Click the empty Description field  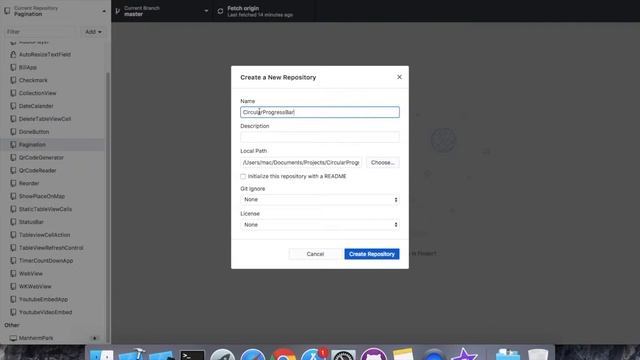[x=320, y=137]
